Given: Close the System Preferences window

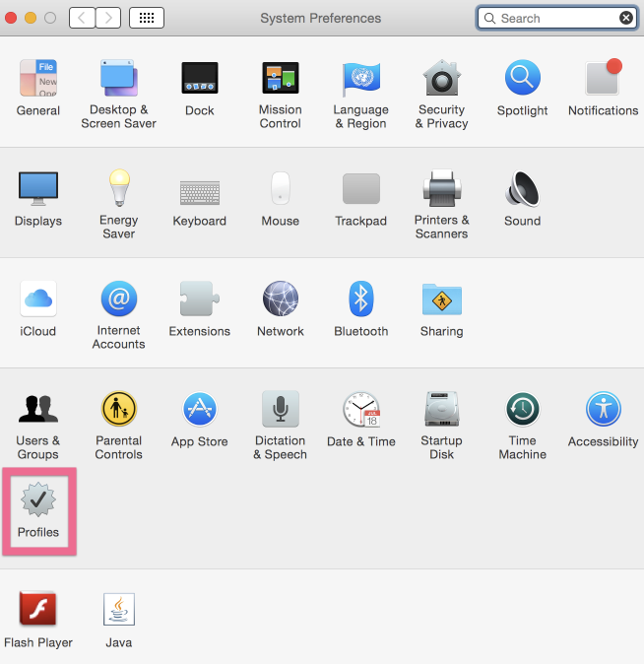Looking at the screenshot, I should click(x=11, y=18).
